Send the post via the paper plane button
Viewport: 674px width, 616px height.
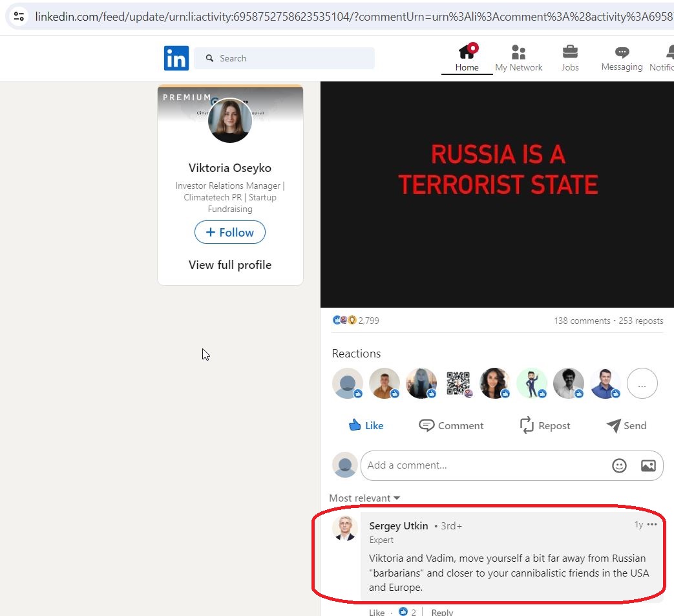(x=626, y=425)
